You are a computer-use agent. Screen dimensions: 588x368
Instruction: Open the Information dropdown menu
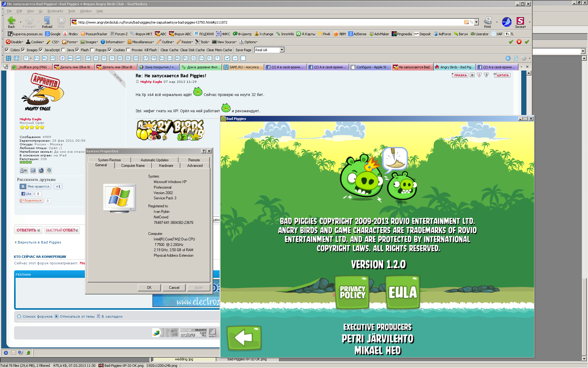[113, 42]
